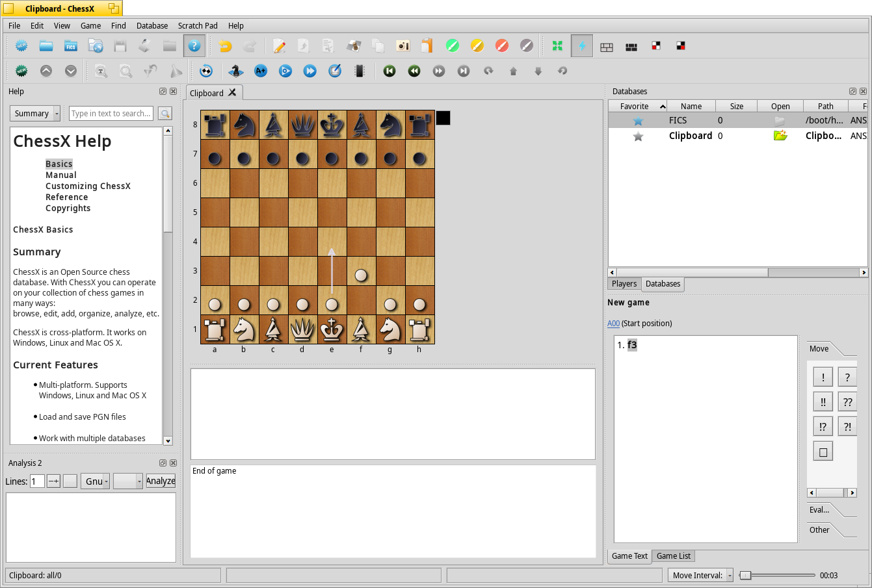The width and height of the screenshot is (872, 588).
Task: Click the help search magnifier button
Action: [165, 114]
